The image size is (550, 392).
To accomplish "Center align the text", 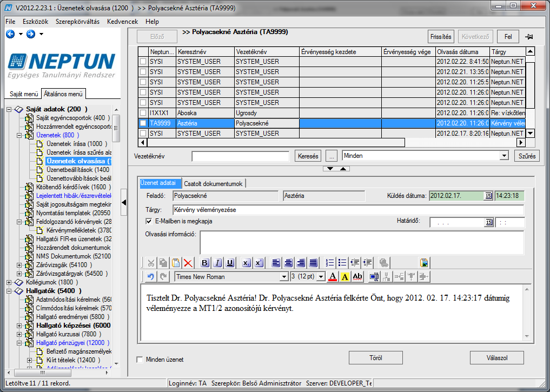I will [x=288, y=263].
